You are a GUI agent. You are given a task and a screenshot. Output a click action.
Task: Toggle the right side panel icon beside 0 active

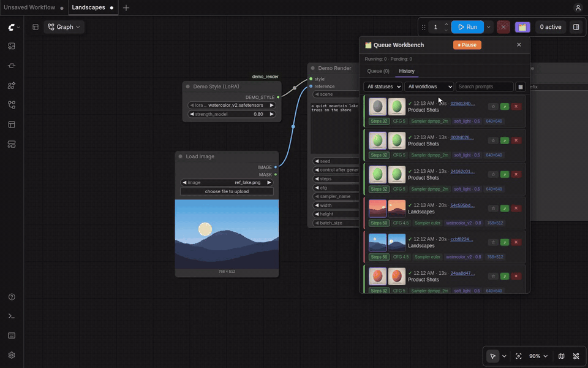[x=576, y=27]
